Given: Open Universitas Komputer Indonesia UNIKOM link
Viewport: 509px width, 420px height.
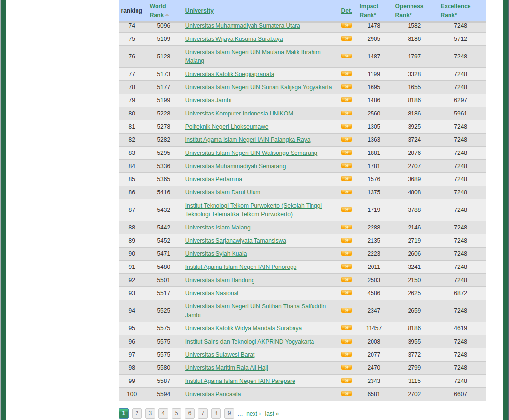Looking at the screenshot, I should 239,114.
